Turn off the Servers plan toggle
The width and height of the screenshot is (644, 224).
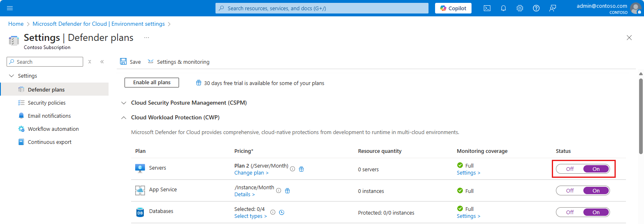click(570, 169)
